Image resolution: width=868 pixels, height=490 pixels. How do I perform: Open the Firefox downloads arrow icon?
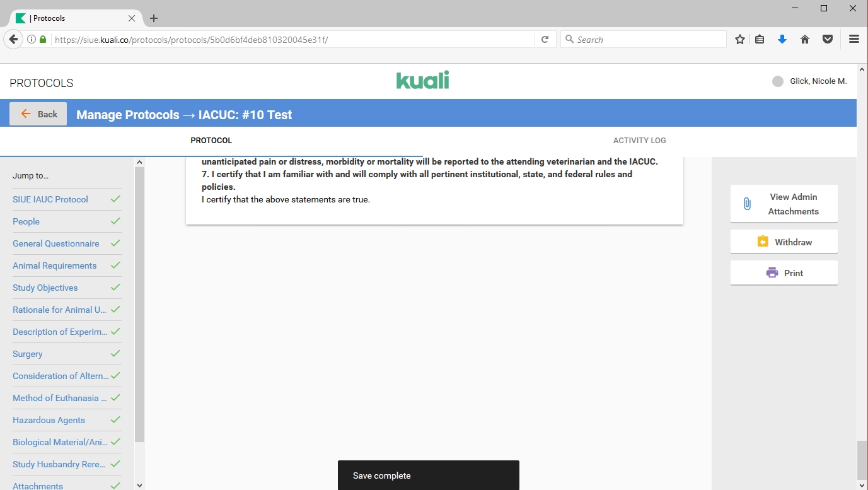[782, 39]
